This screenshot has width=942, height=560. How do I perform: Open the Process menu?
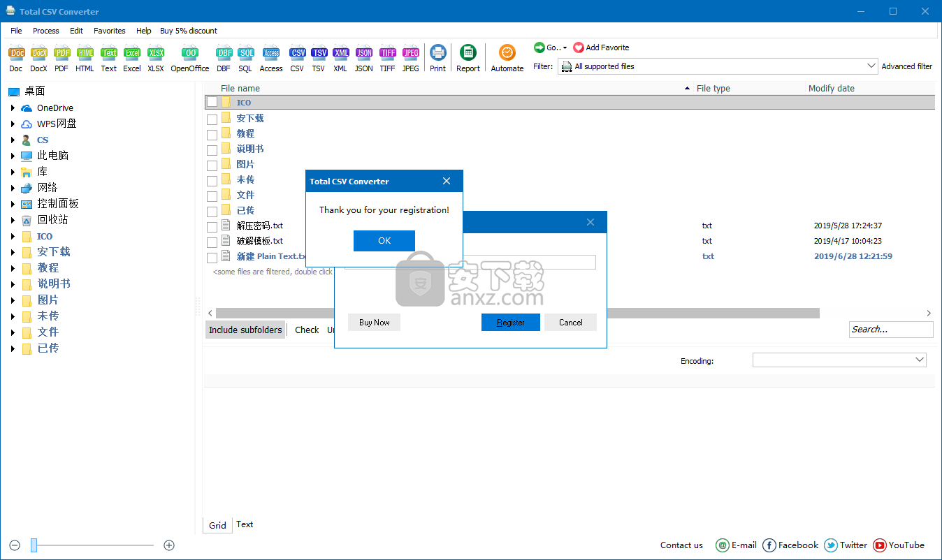click(46, 31)
